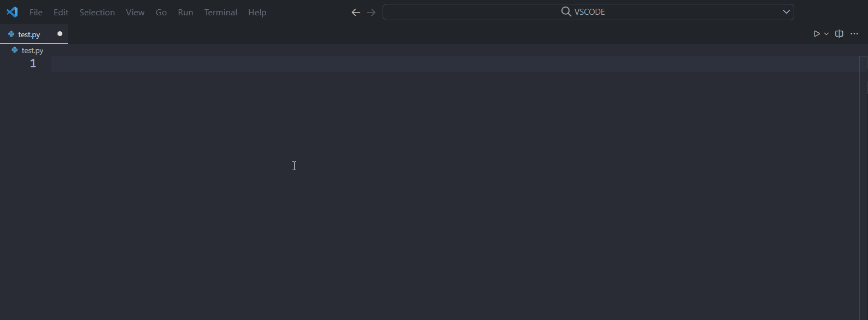The image size is (868, 320).
Task: Click the Python file icon in breadcrumb
Action: [x=15, y=50]
